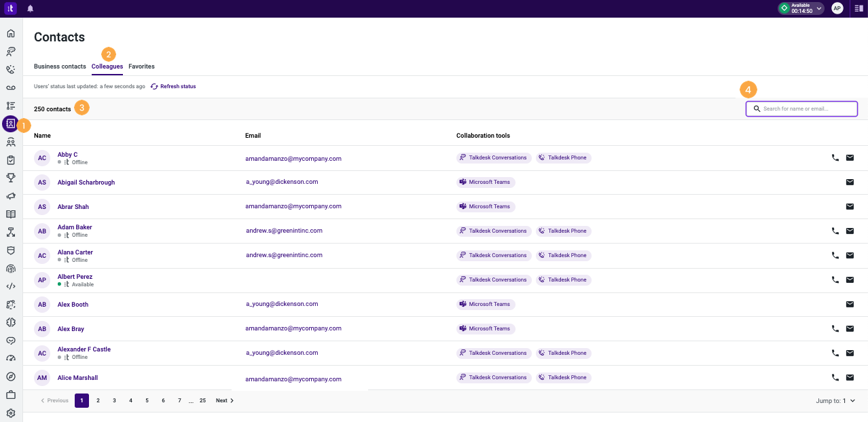Viewport: 868px width, 422px height.
Task: Click the Refresh status link
Action: click(x=179, y=86)
